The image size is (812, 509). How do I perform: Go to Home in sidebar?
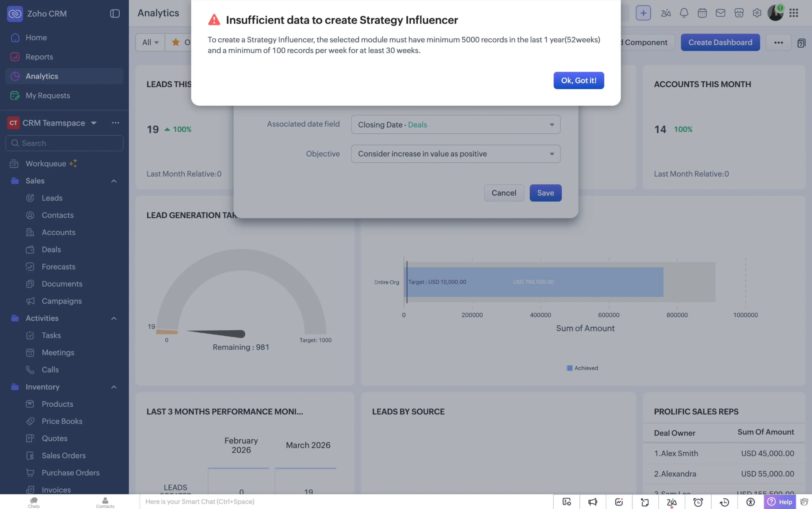coord(64,37)
